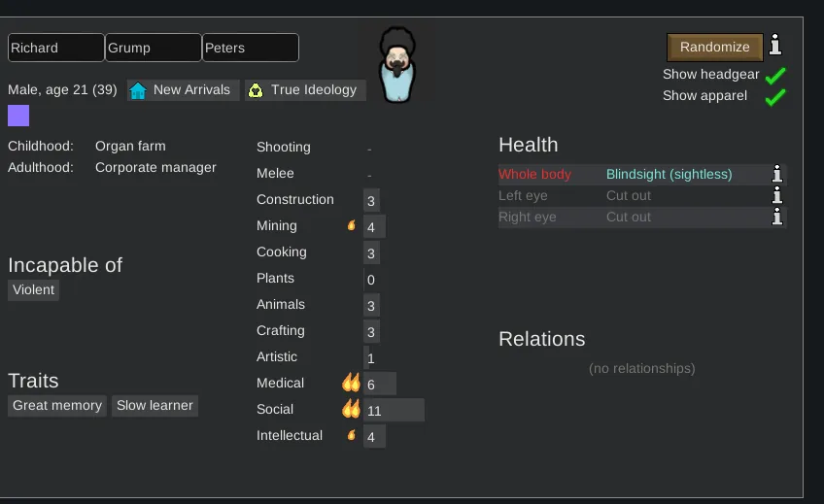This screenshot has height=504, width=824.
Task: Open info for Left eye entry
Action: coord(776,196)
